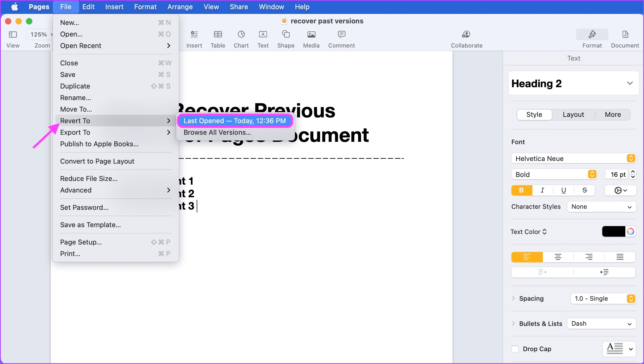This screenshot has width=644, height=364.
Task: Toggle Italic formatting button
Action: [542, 190]
